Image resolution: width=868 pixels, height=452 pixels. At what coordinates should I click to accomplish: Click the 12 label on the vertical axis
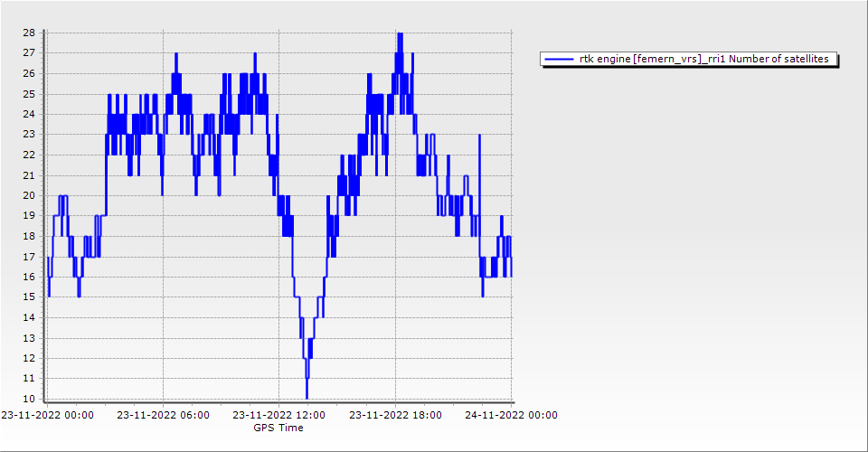[x=29, y=358]
